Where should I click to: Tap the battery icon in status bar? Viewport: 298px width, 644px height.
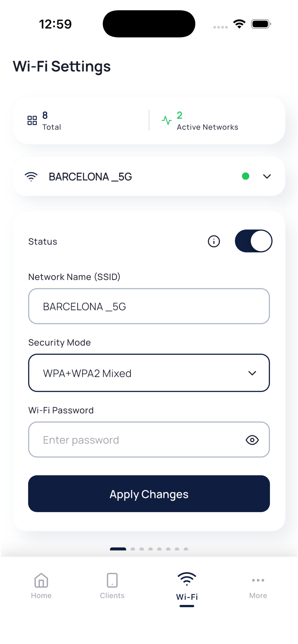pos(261,24)
